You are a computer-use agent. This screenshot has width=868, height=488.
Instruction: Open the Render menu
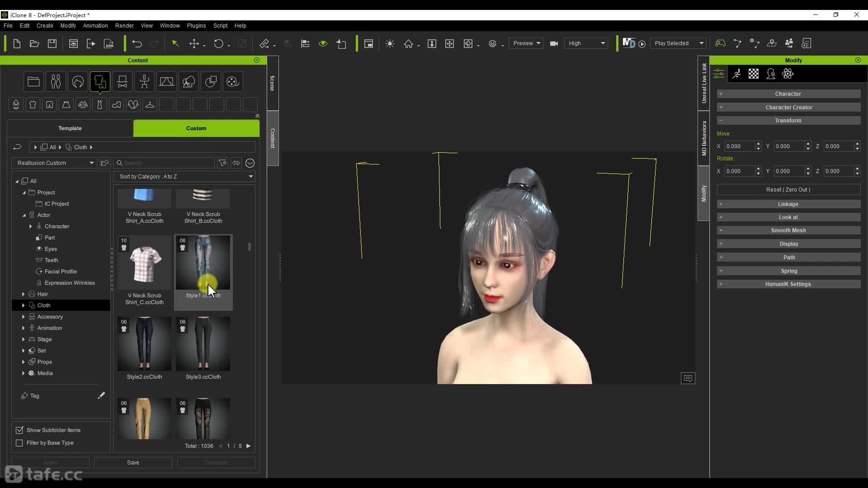[124, 26]
